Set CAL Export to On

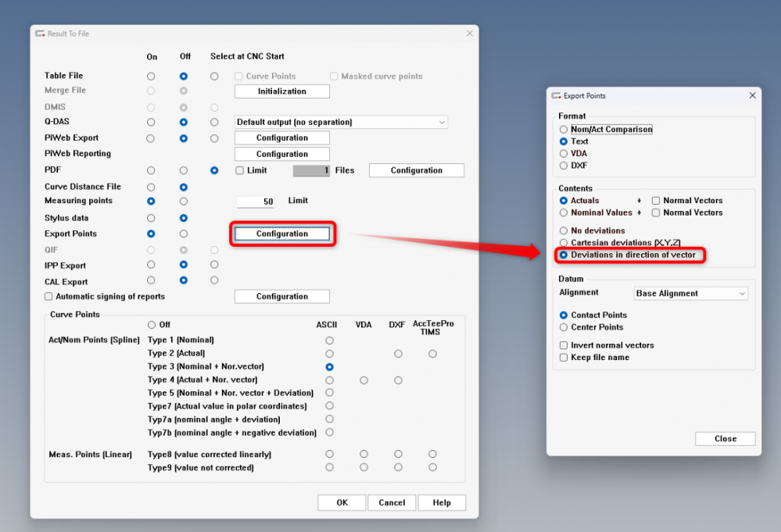[x=151, y=280]
